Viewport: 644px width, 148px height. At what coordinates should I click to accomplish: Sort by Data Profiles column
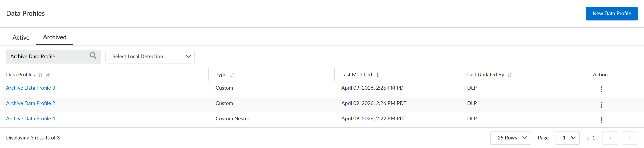40,75
